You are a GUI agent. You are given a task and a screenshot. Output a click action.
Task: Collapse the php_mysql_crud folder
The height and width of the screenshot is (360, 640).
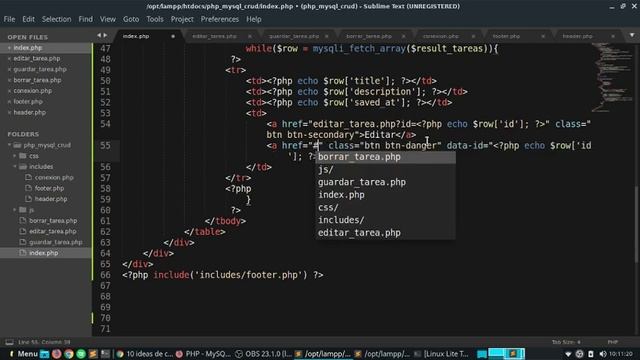coord(9,145)
